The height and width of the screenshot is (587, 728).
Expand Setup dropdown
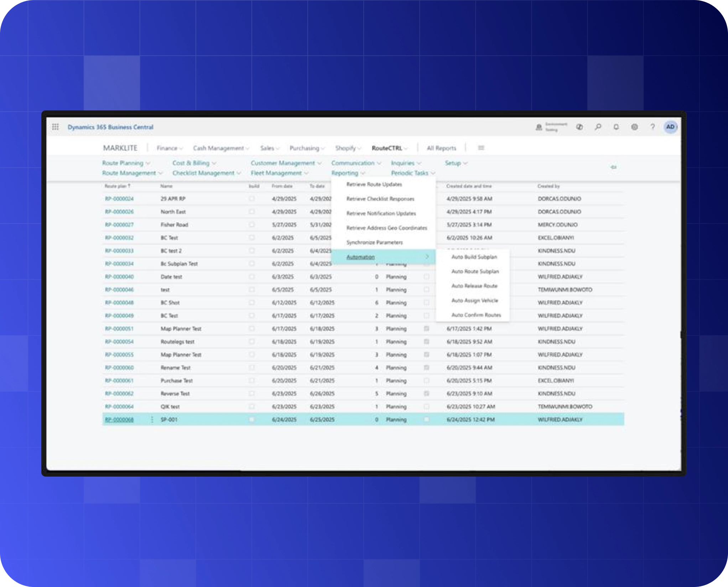[456, 163]
